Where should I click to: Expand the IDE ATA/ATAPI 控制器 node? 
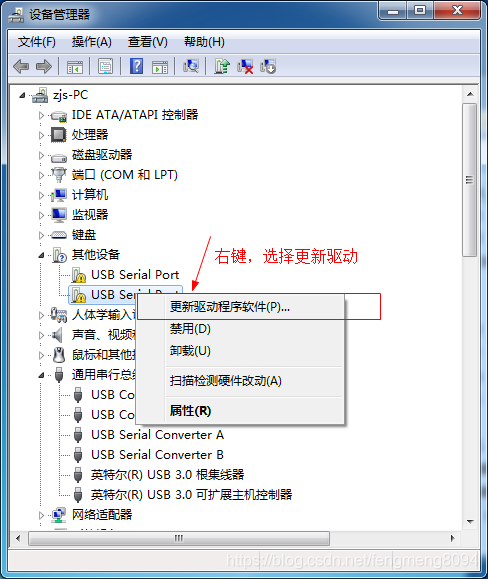pos(41,115)
